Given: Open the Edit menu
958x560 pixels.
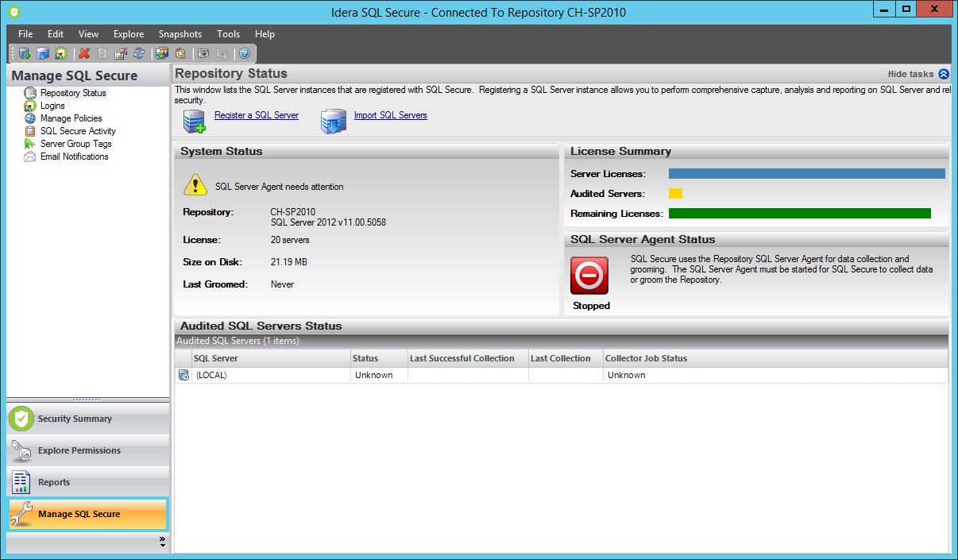Looking at the screenshot, I should coord(56,34).
